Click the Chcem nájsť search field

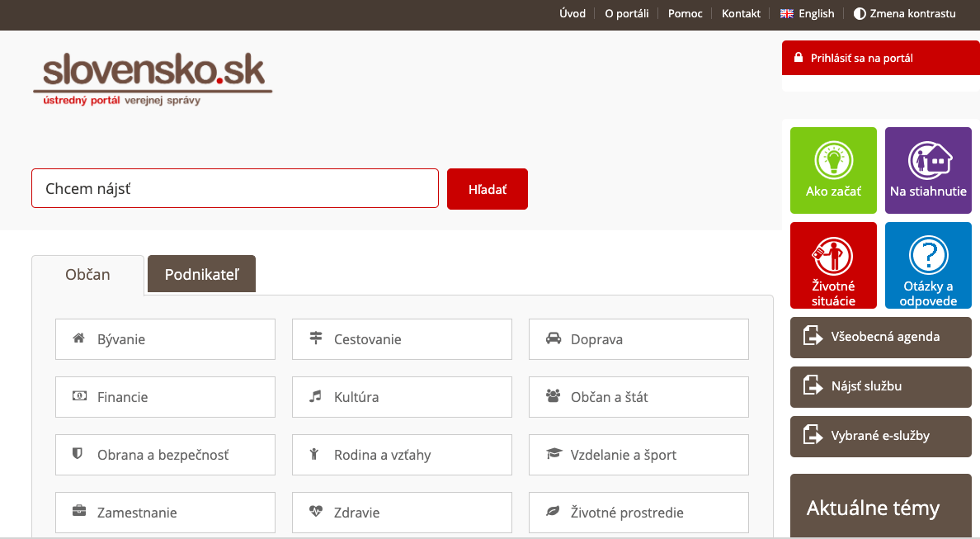[234, 189]
